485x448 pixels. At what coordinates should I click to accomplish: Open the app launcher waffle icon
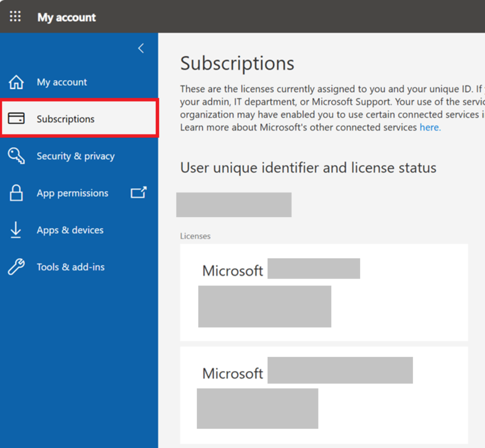pos(15,16)
